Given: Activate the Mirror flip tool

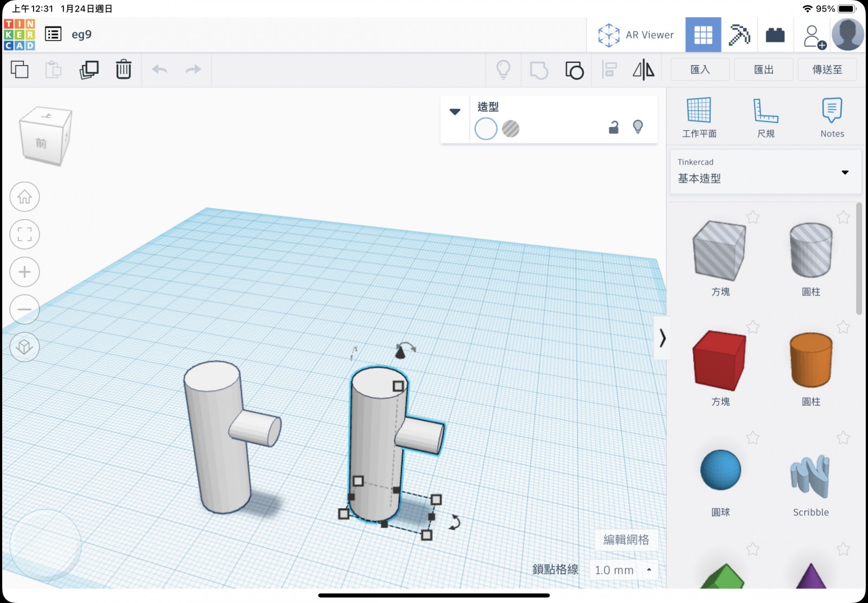Looking at the screenshot, I should coord(643,69).
